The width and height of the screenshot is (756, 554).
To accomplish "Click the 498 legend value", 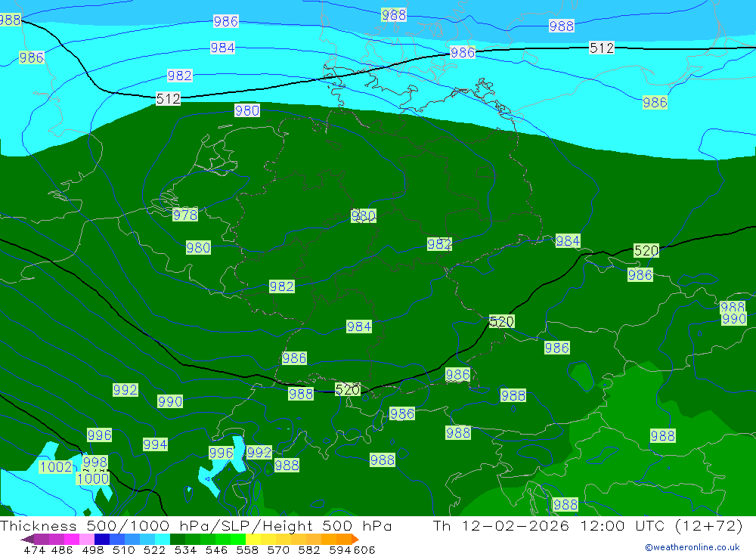I will (x=92, y=549).
